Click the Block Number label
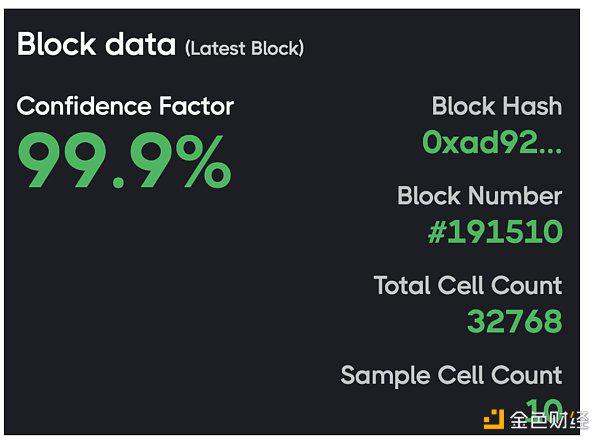 479,196
